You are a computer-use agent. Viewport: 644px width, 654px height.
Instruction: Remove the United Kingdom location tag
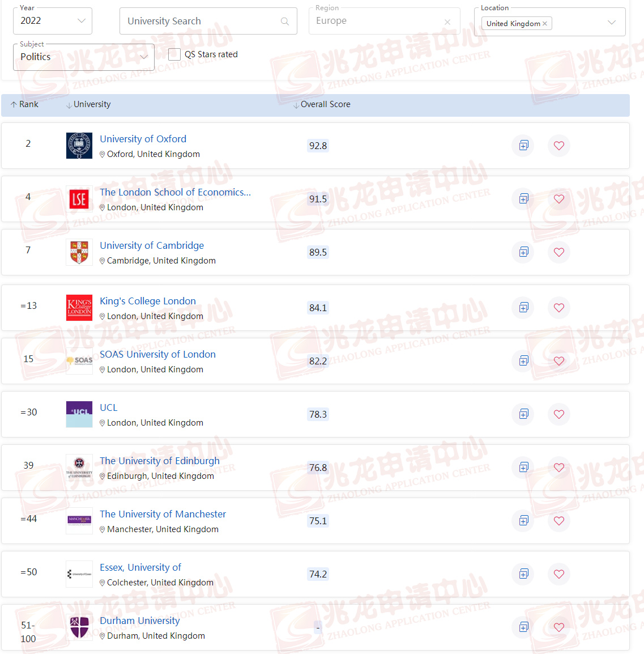click(544, 23)
